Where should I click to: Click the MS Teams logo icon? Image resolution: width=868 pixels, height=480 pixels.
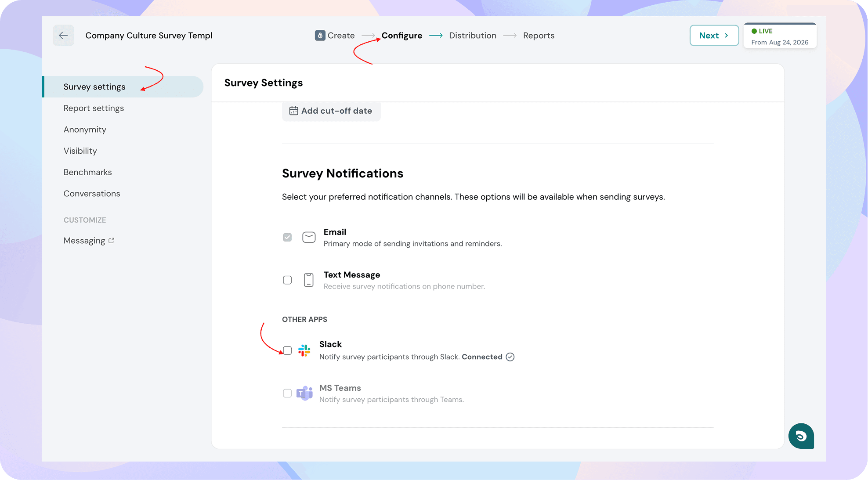(304, 393)
